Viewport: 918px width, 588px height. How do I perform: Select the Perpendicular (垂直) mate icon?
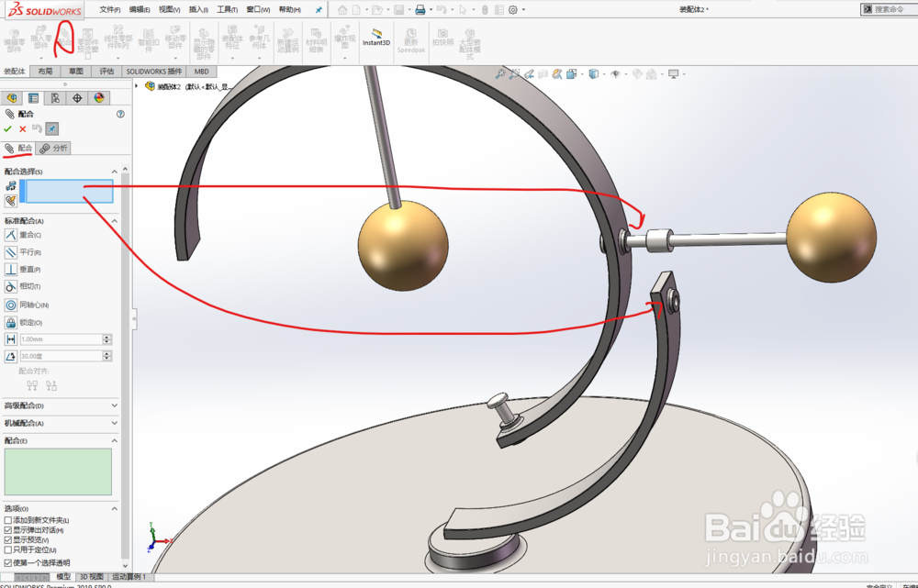point(10,269)
